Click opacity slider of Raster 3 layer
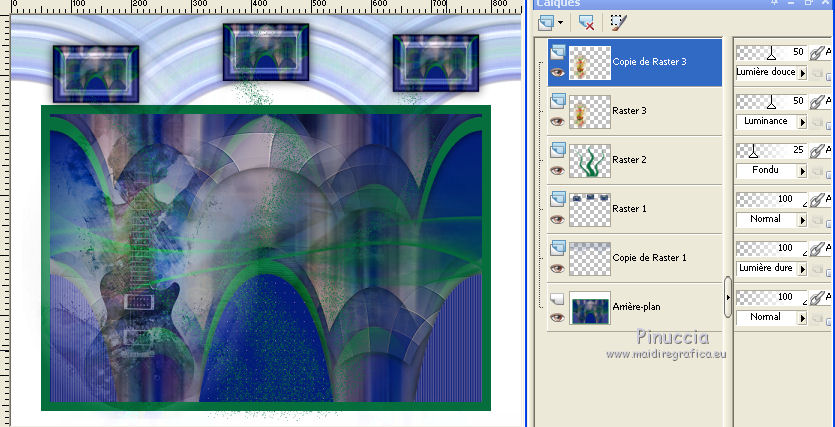This screenshot has height=427, width=835. [x=772, y=101]
